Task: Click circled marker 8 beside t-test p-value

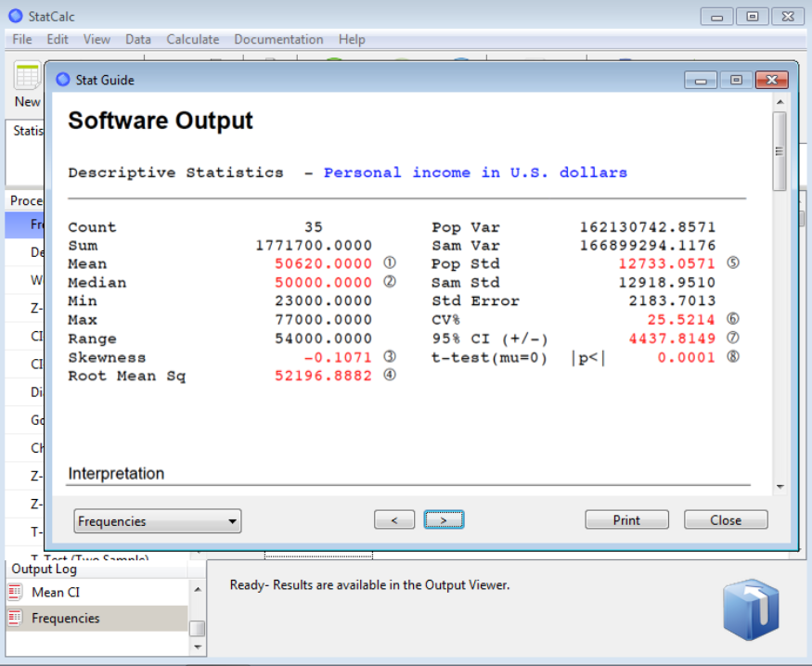Action: coord(733,357)
